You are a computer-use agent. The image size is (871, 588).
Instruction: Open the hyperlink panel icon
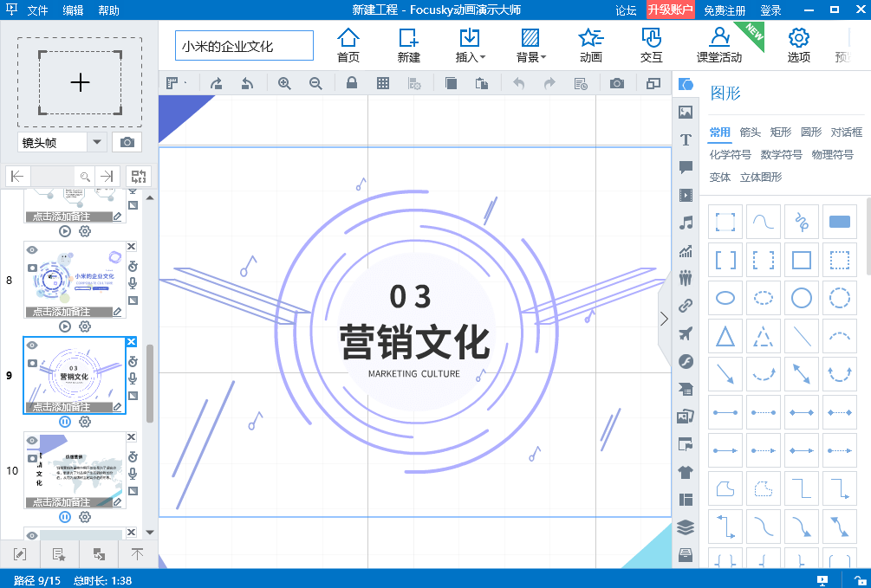click(x=686, y=306)
